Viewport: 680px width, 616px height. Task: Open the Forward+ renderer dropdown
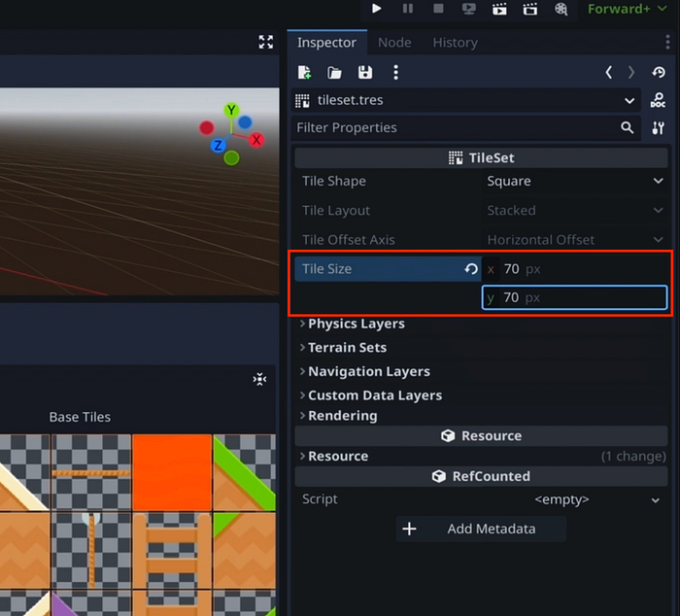[x=628, y=9]
